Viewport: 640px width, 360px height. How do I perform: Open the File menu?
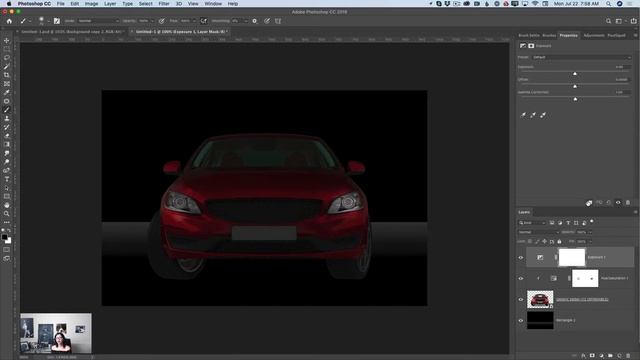[61, 4]
